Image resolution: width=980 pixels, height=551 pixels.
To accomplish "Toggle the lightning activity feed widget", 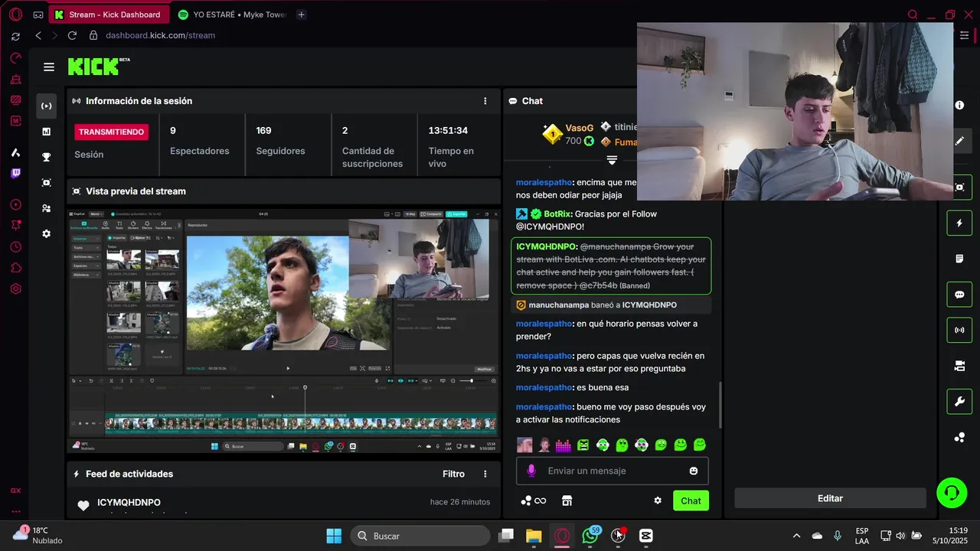I will [959, 223].
